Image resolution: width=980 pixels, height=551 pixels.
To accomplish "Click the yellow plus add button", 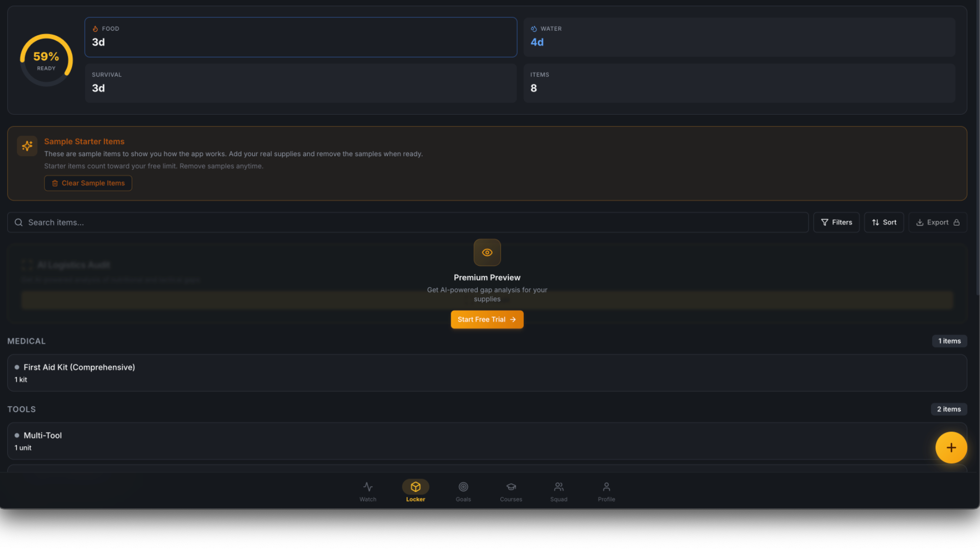I will pyautogui.click(x=951, y=447).
